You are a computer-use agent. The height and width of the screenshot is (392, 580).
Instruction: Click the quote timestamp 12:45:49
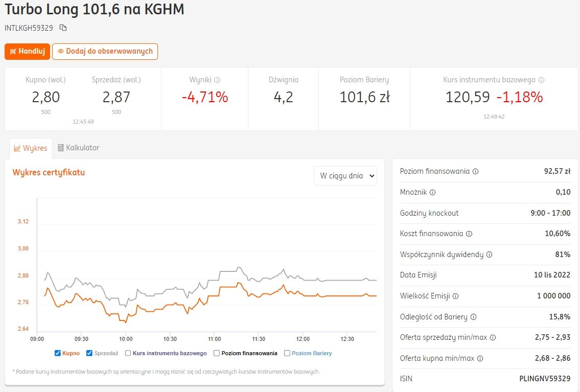[x=83, y=122]
